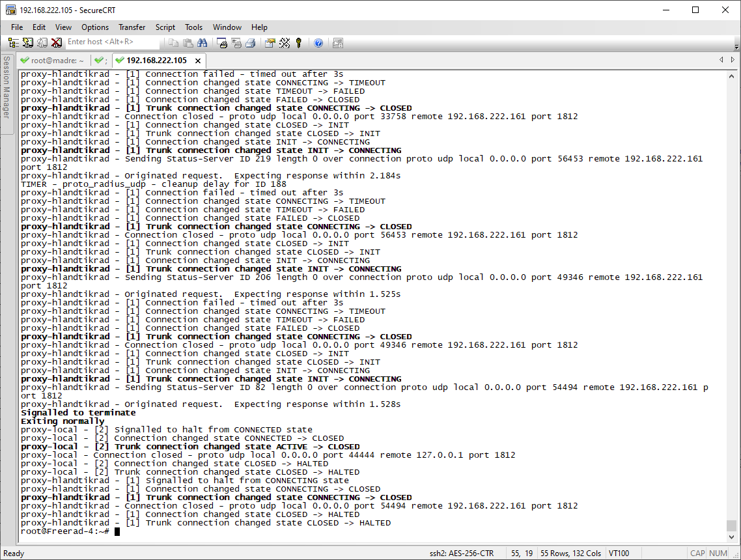Open the Window menu
741x560 pixels.
tap(227, 27)
